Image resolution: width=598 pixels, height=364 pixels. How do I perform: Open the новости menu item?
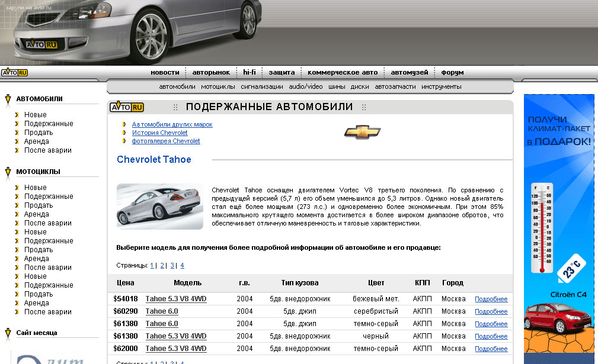(165, 72)
